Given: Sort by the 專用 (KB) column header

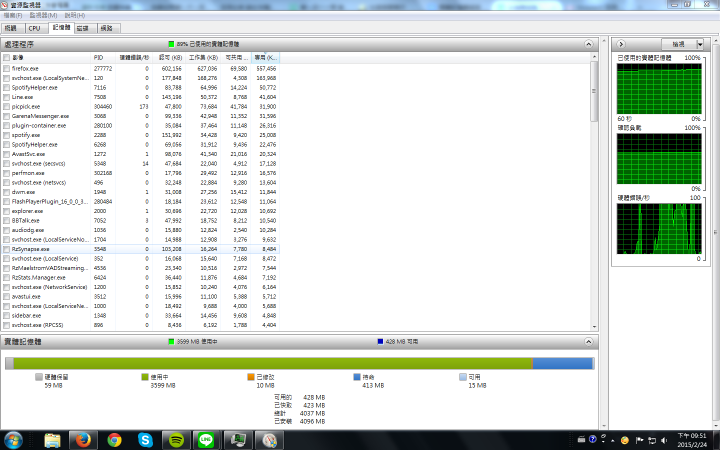Looking at the screenshot, I should click(265, 57).
